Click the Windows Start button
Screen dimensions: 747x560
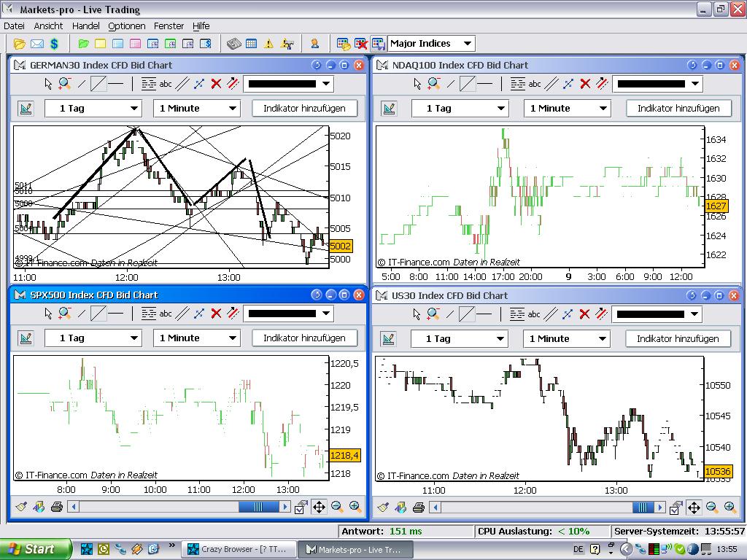(x=35, y=549)
